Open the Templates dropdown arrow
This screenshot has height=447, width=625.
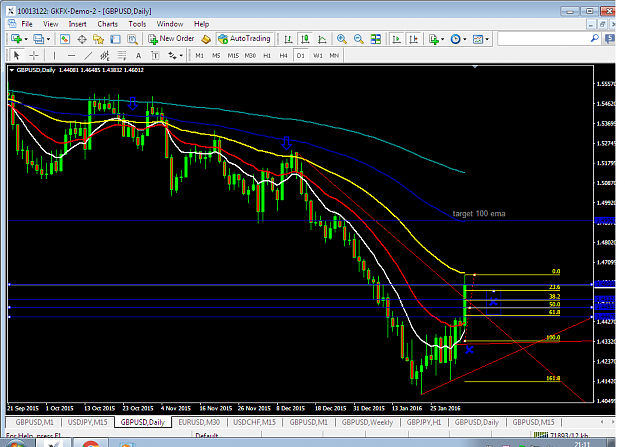(x=487, y=39)
